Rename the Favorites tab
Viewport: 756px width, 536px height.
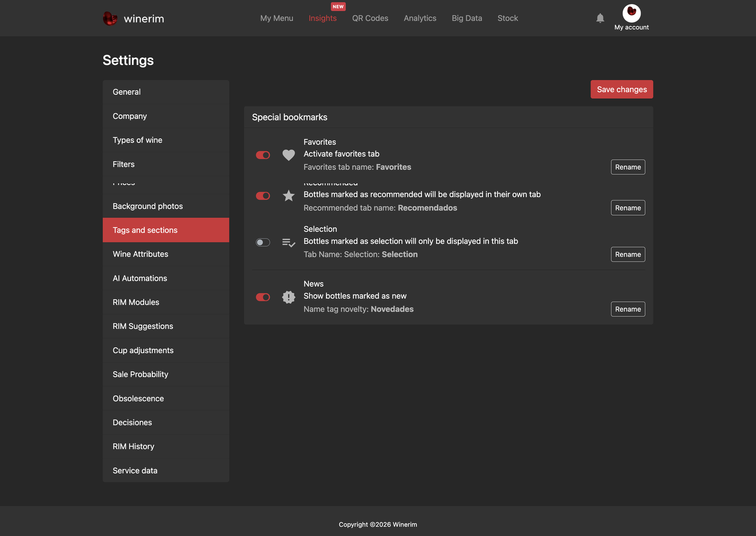pos(628,167)
